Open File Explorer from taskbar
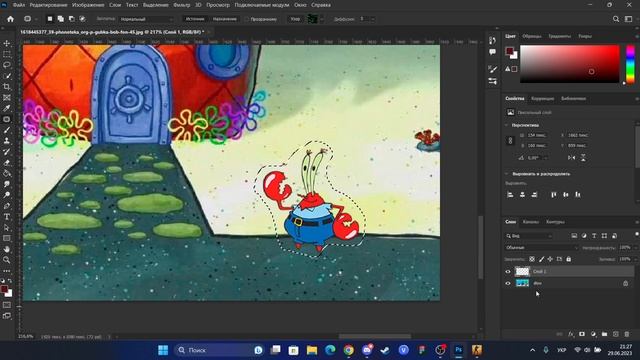Screen dimensions: 640x360 312,350
